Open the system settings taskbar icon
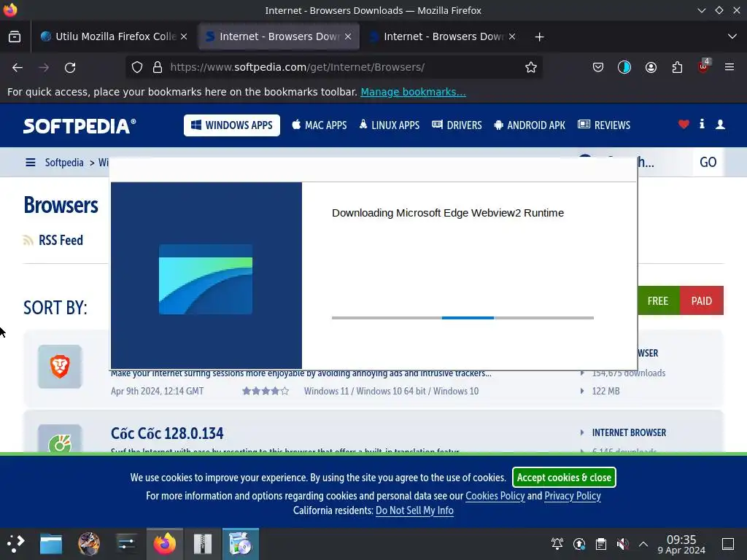This screenshot has height=560, width=747. tap(126, 544)
